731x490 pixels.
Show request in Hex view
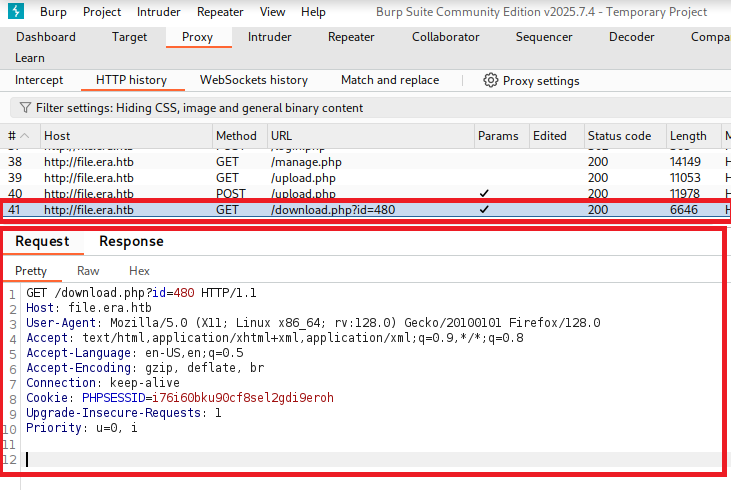point(139,271)
